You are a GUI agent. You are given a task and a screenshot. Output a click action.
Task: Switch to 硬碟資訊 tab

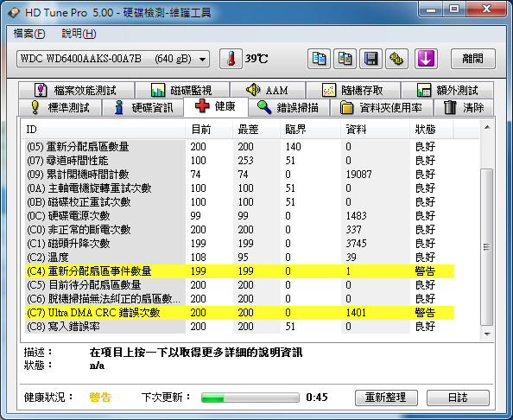pyautogui.click(x=143, y=107)
